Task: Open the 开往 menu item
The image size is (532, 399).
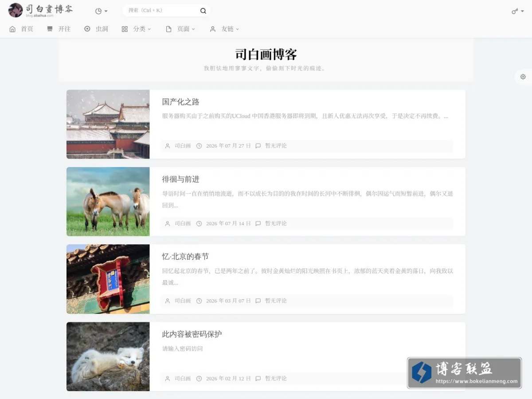Action: [x=64, y=29]
